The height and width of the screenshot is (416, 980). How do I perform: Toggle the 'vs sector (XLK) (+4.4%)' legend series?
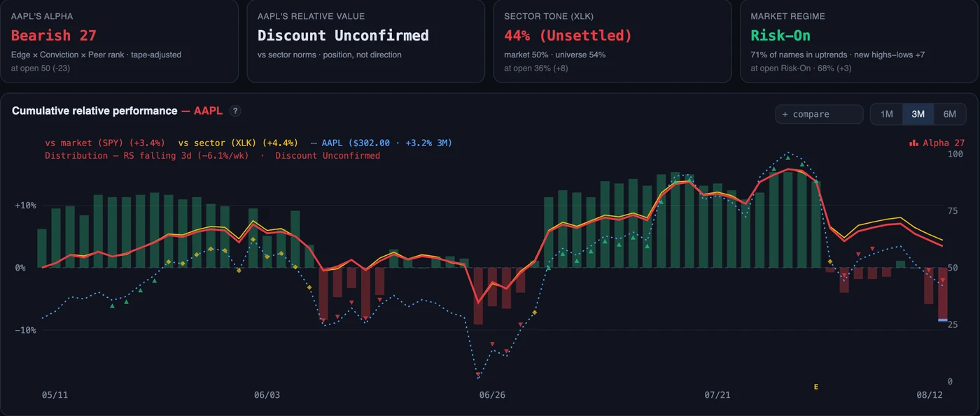[238, 143]
